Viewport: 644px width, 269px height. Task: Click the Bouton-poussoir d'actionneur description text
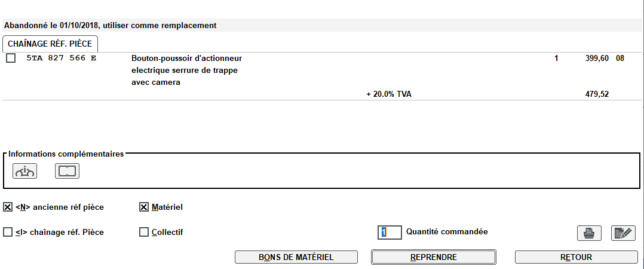[186, 59]
